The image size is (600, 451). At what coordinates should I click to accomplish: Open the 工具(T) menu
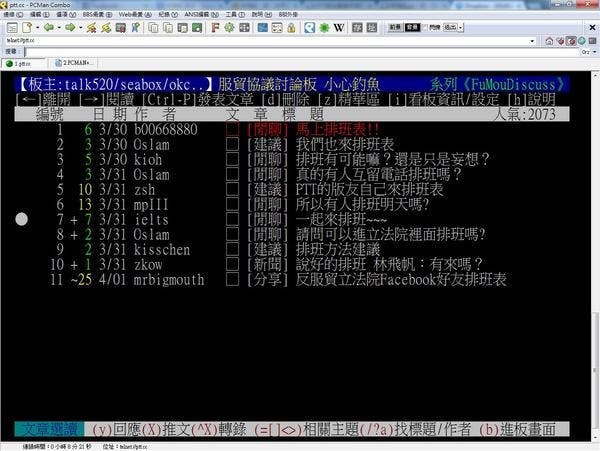click(235, 14)
